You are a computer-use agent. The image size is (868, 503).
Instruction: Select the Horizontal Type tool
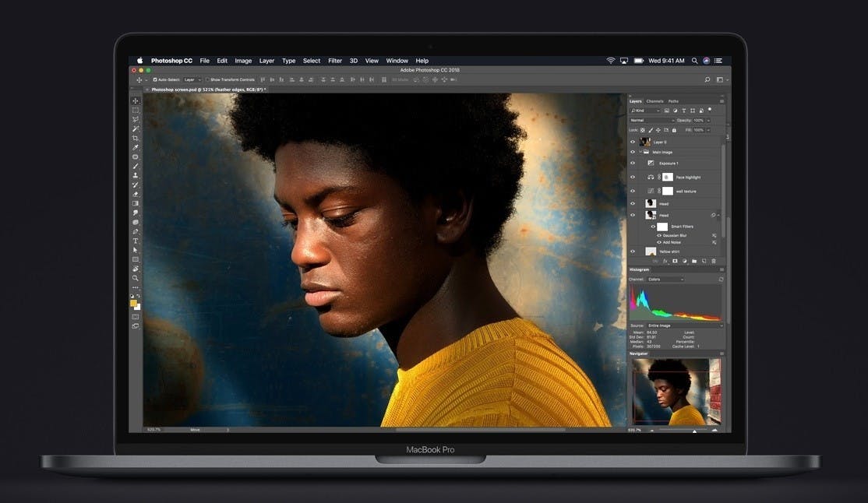[x=136, y=241]
